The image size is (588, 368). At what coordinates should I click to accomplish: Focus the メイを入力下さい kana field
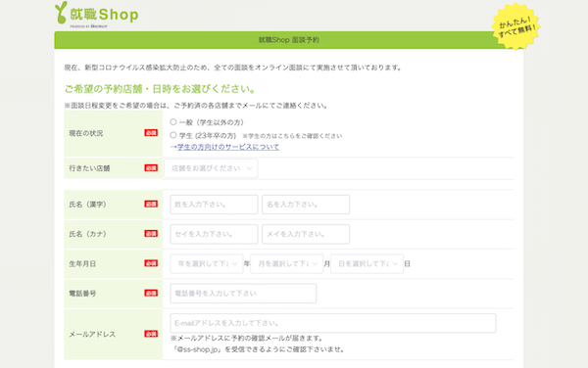(306, 234)
